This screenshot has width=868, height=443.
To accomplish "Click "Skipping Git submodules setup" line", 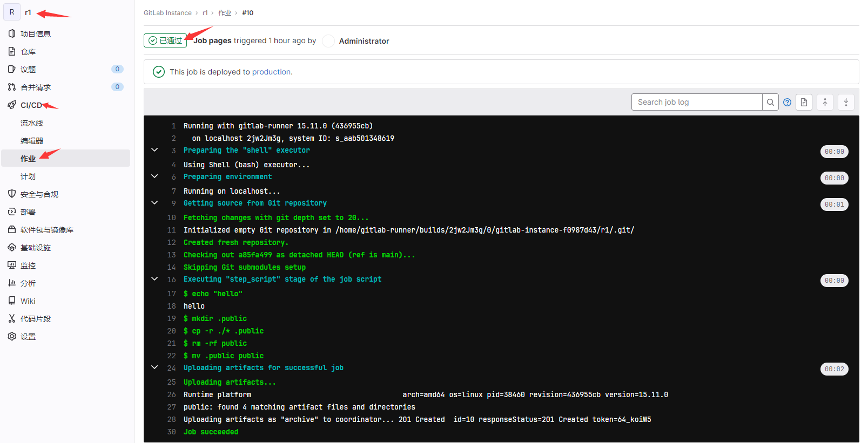I will pyautogui.click(x=245, y=268).
